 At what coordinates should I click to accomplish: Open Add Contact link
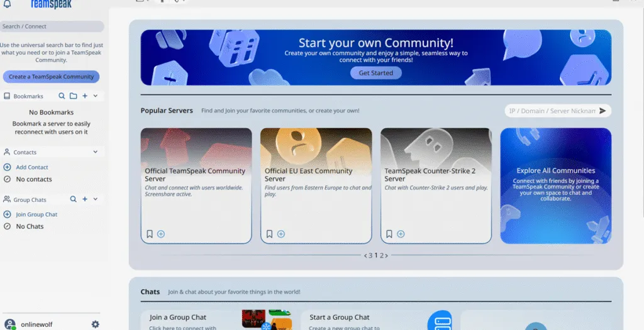32,167
